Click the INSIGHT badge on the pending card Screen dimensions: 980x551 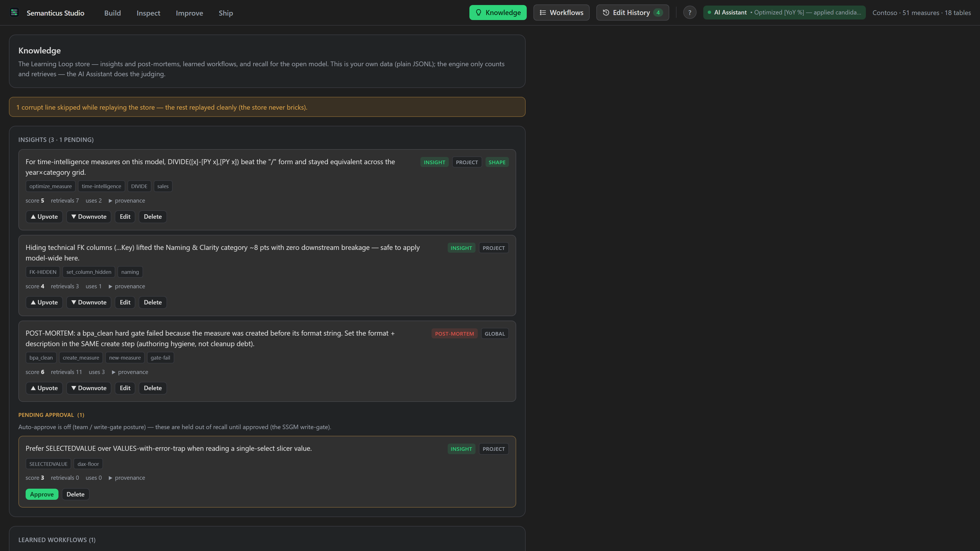tap(461, 449)
